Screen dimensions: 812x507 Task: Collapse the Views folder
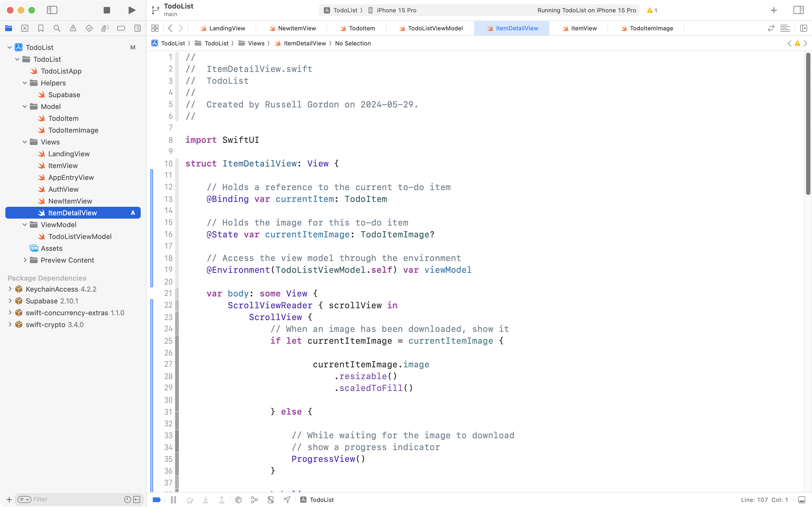pos(24,142)
